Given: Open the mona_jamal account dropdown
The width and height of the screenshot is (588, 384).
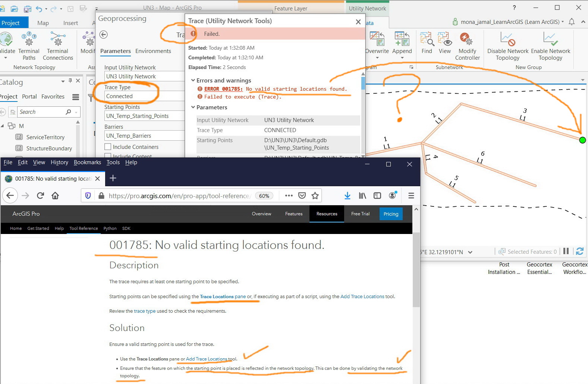Looking at the screenshot, I should click(x=562, y=22).
